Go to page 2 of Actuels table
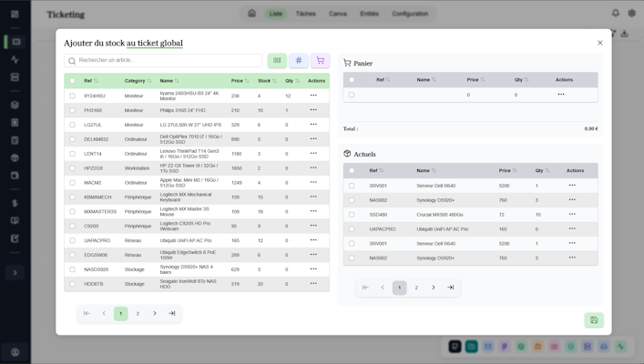This screenshot has height=364, width=644. tap(416, 288)
